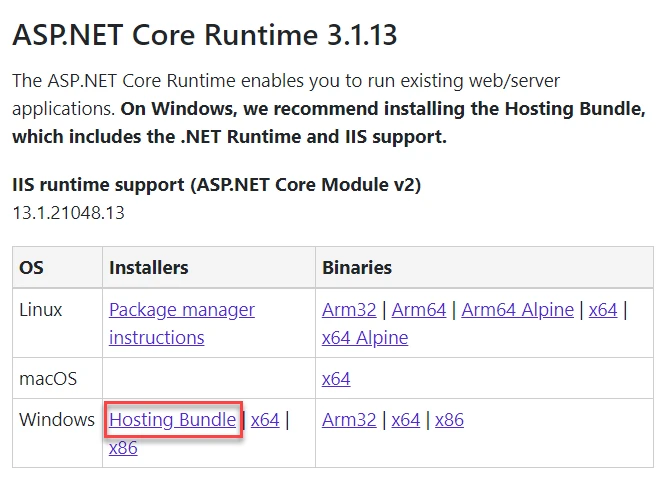Download the Windows x86 installer

tap(123, 448)
